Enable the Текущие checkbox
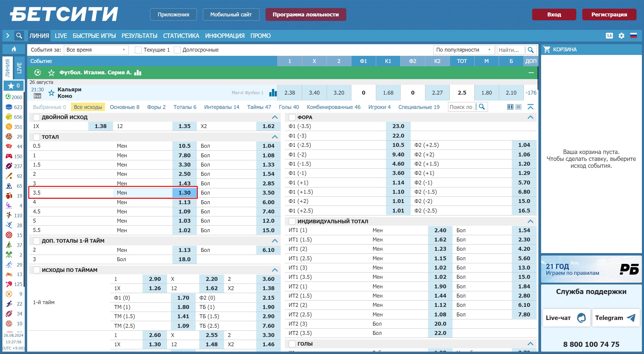The image size is (644, 354). [138, 50]
